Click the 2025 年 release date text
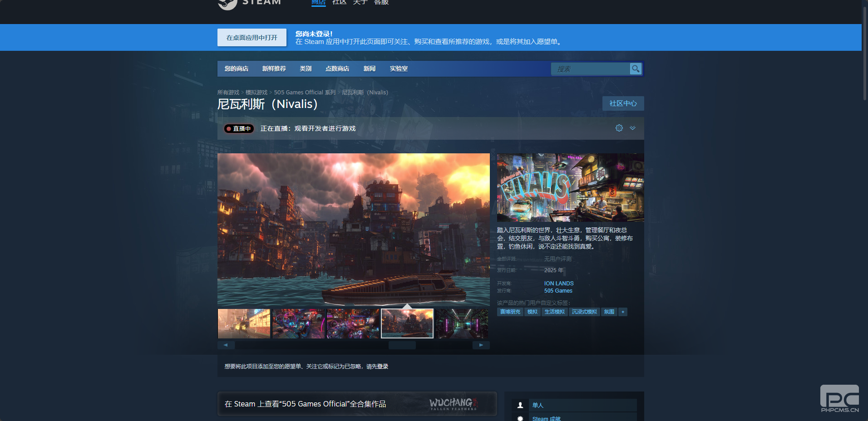Screen dimensions: 868x421 pyautogui.click(x=554, y=270)
